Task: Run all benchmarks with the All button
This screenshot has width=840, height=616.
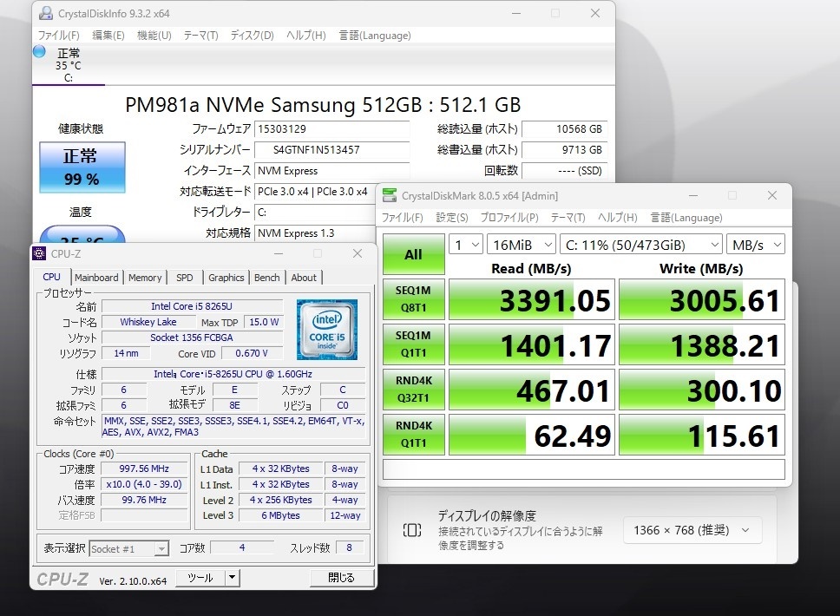Action: (x=414, y=254)
